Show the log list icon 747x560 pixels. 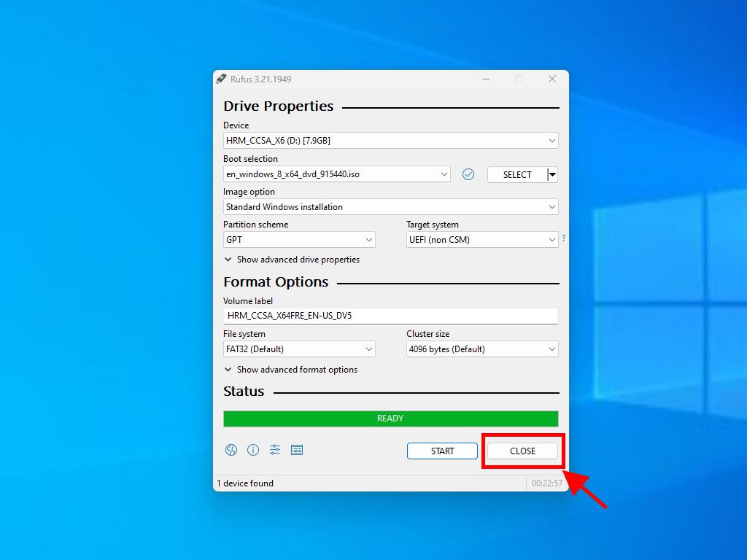pyautogui.click(x=297, y=450)
